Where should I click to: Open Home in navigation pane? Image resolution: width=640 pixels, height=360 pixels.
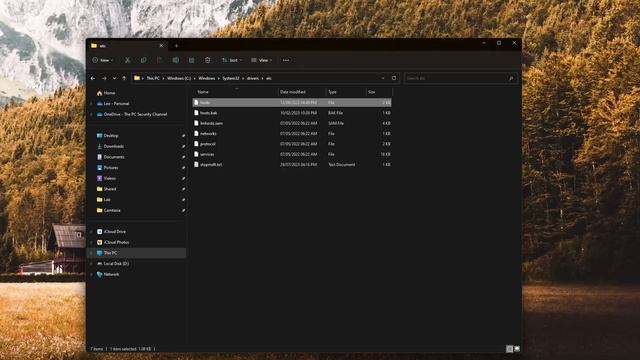click(109, 93)
